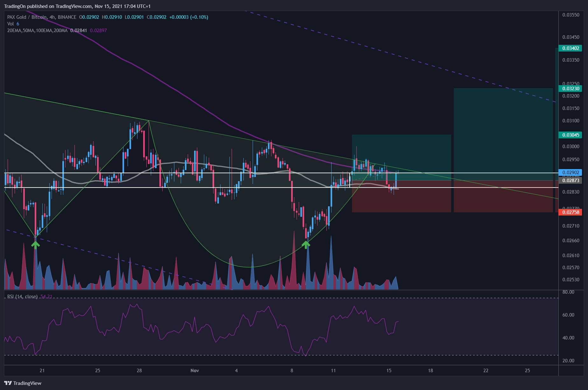Click the 0.03550 price scale value

[x=571, y=15]
